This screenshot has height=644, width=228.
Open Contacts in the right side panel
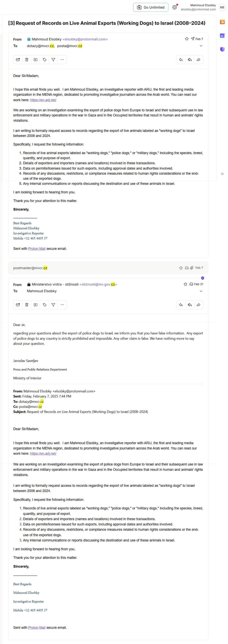[222, 22]
